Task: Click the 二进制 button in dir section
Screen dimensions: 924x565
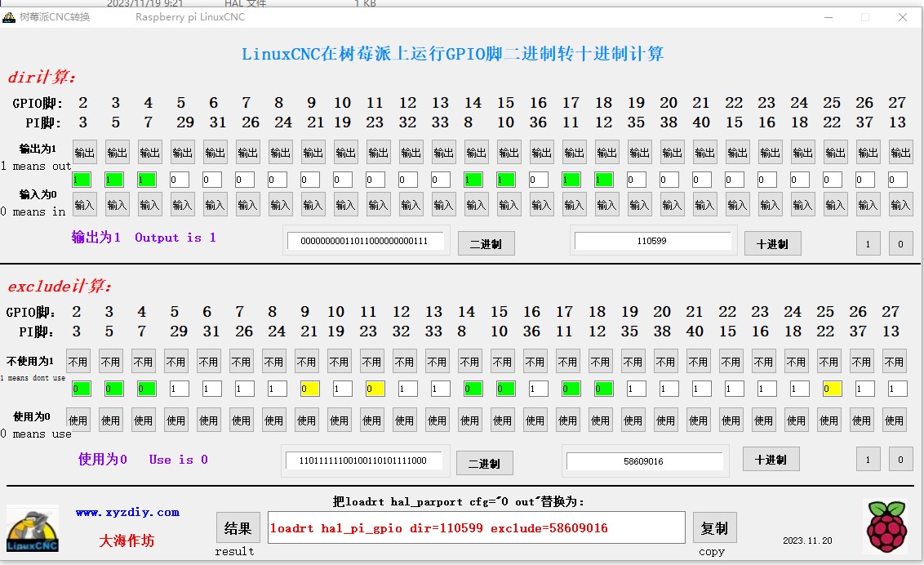Action: pos(486,244)
